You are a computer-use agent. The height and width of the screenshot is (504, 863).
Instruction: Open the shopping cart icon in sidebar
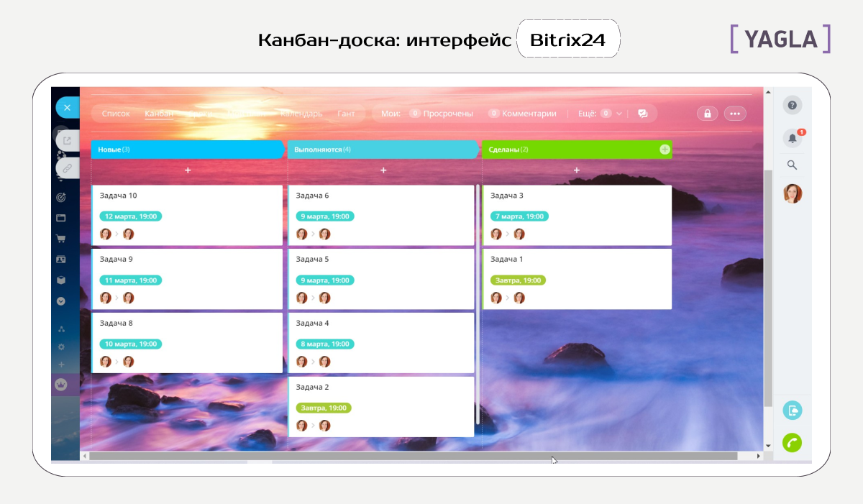(x=61, y=238)
